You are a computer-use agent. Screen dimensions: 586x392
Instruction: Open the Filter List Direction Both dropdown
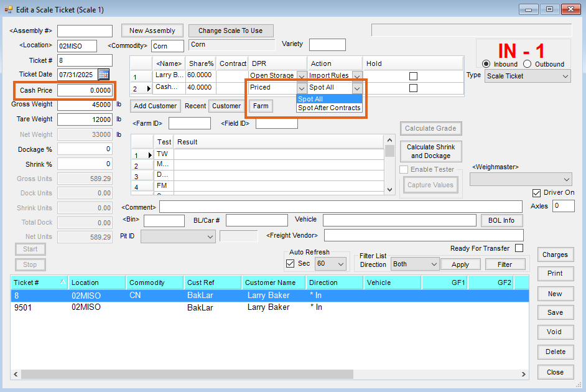coord(414,264)
